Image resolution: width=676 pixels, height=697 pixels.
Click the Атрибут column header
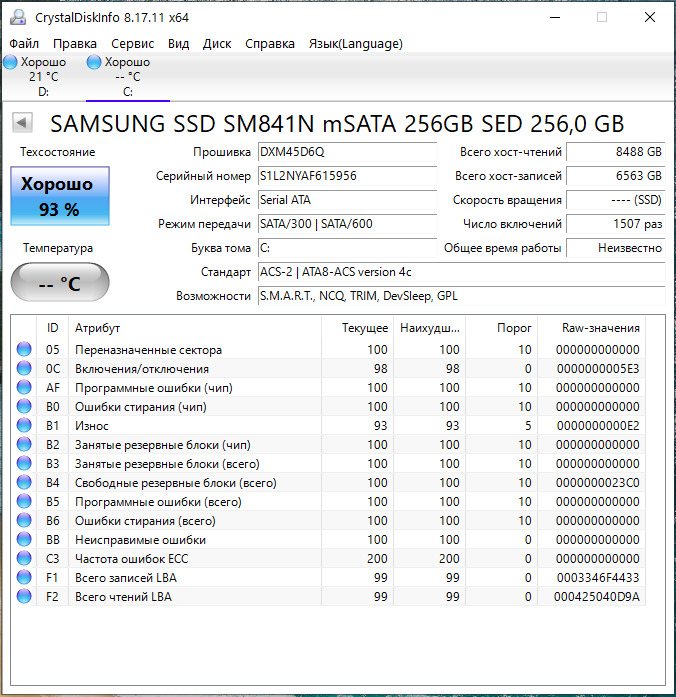pyautogui.click(x=98, y=328)
